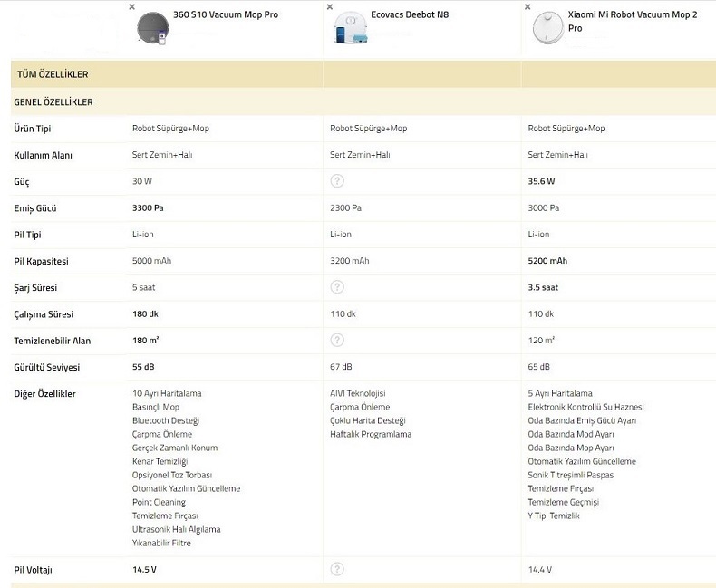Select the Pil Kapasitesi row label
The image size is (716, 588).
41,261
